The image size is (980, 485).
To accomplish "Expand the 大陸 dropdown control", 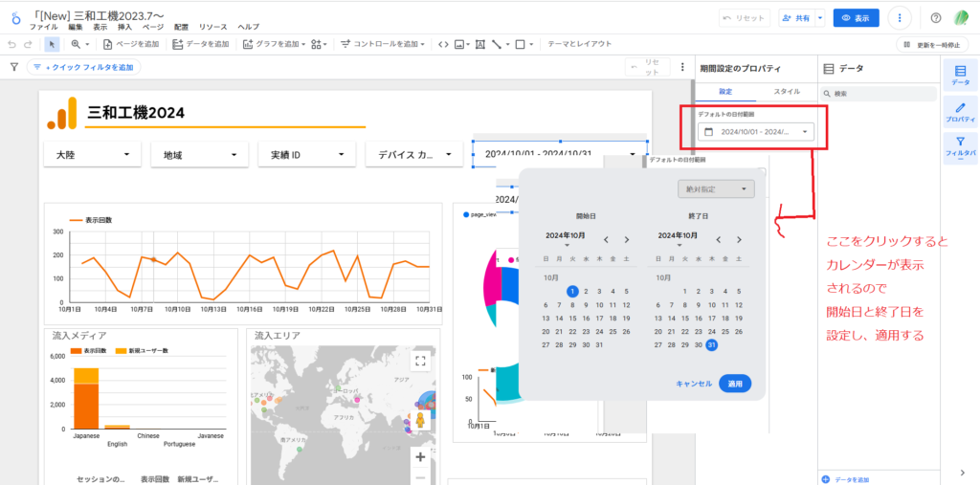I will click(x=92, y=154).
